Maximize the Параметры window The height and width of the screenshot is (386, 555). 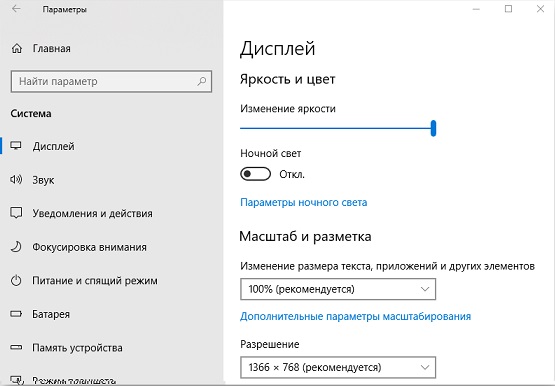pyautogui.click(x=508, y=9)
